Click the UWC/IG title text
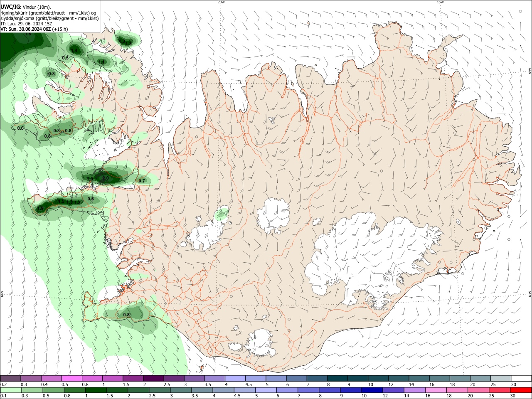532x399 pixels. (10, 7)
